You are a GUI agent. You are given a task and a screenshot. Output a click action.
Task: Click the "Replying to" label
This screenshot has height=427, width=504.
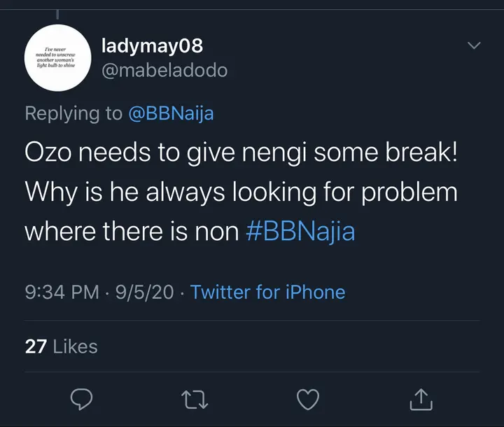coord(73,113)
